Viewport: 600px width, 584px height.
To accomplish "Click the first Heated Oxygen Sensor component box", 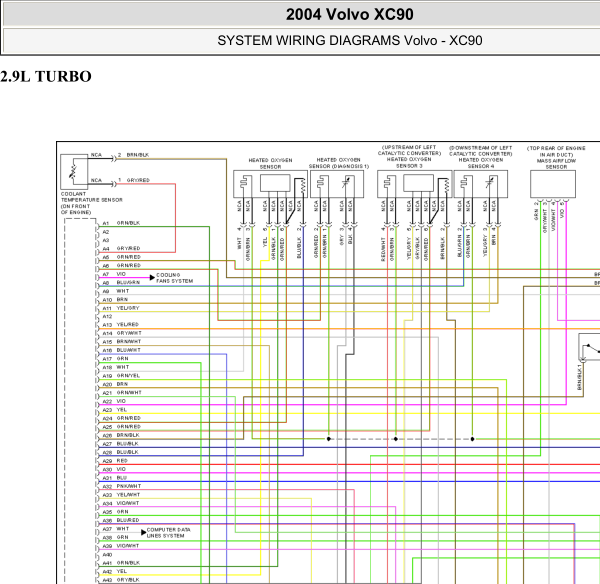I will [270, 184].
